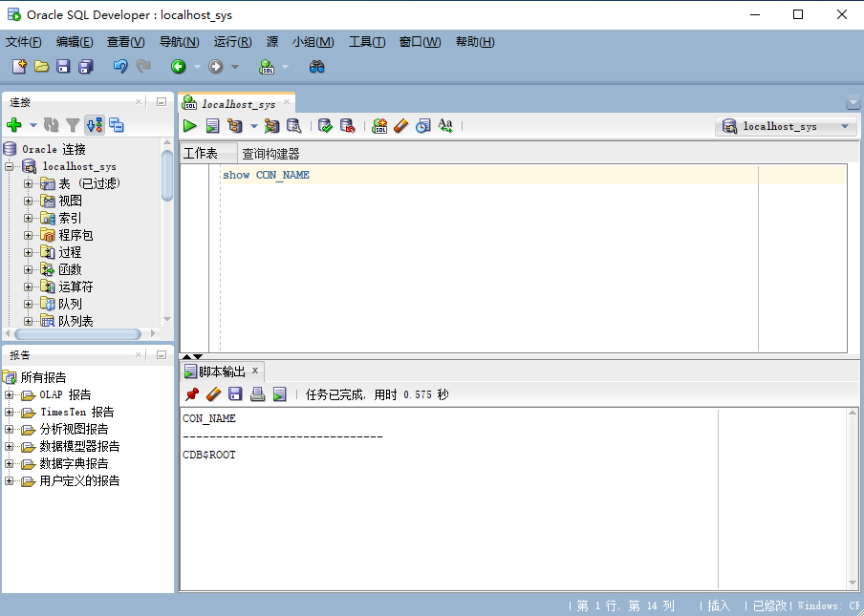Click the Aa change-case icon
864x616 pixels.
[445, 126]
